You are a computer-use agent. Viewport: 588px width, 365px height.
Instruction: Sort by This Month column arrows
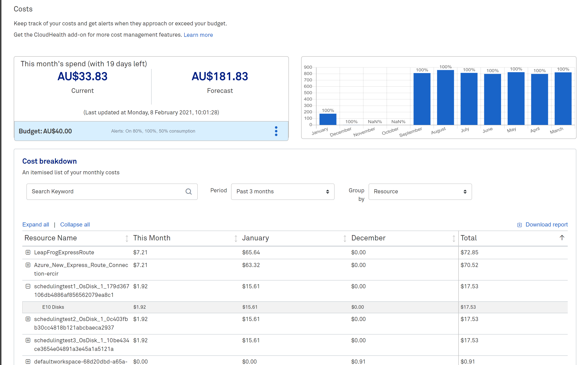click(236, 239)
